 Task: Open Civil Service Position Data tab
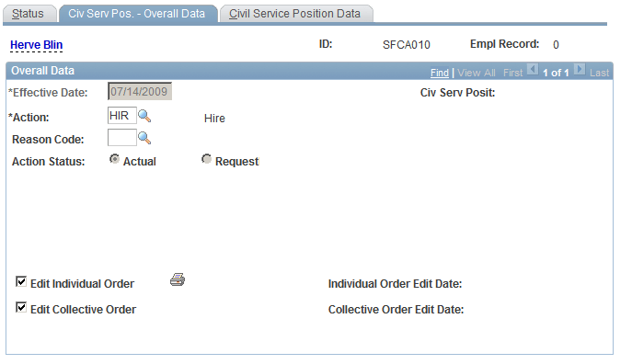[296, 14]
